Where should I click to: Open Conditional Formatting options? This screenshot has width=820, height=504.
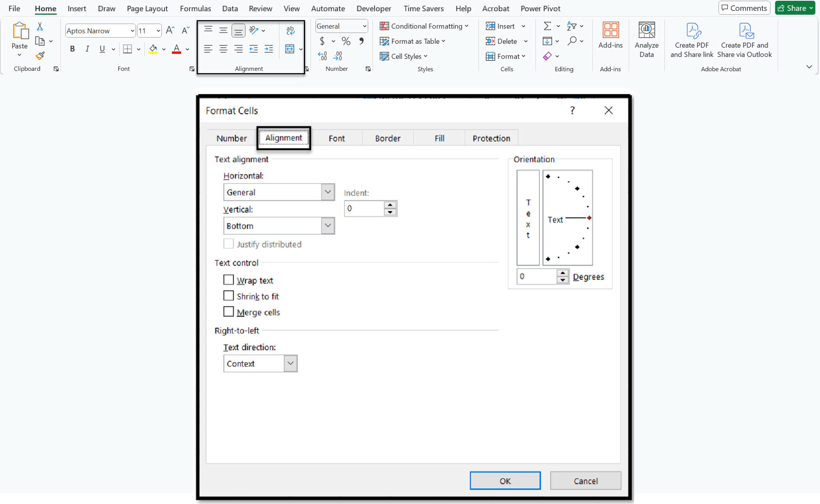(422, 26)
